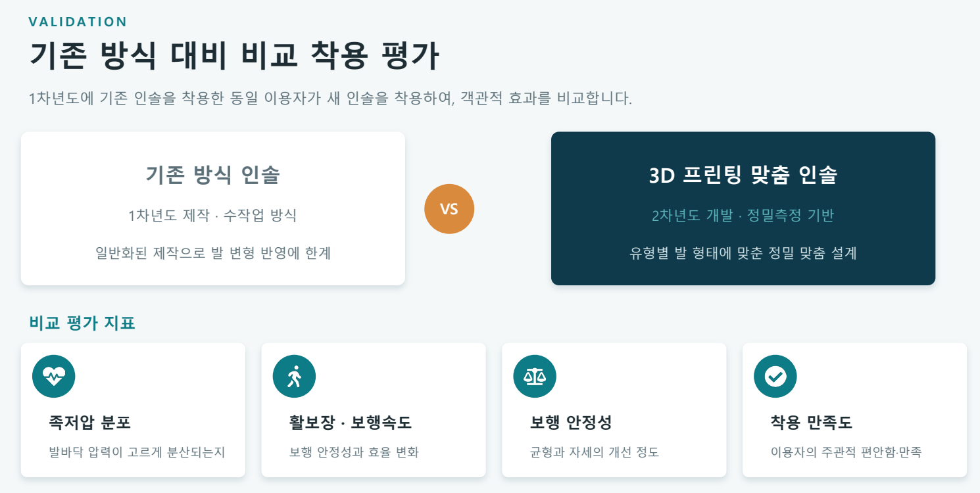980x493 pixels.
Task: Click the text 유형별 발 형태에 맞춘 정밀 맞춤 설계
Action: click(743, 253)
